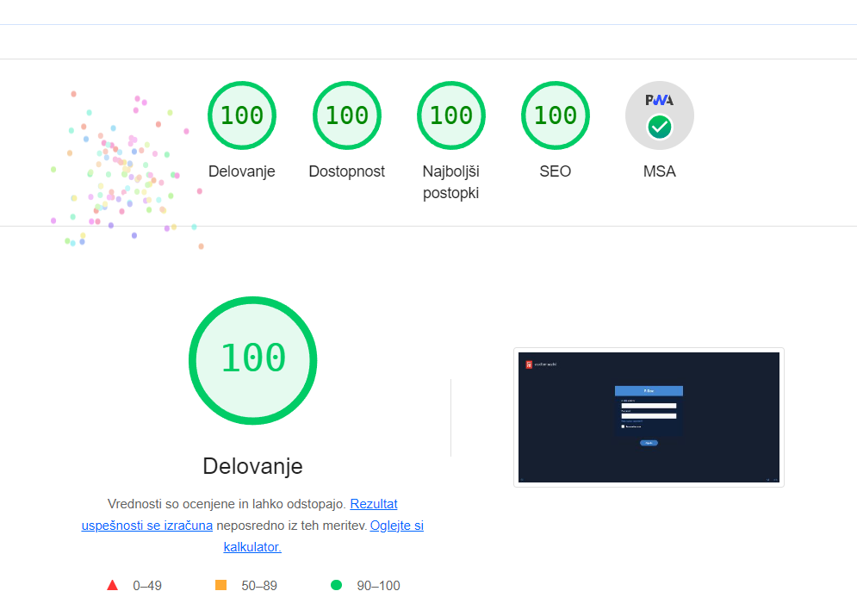The height and width of the screenshot is (616, 857).
Task: Select the 'Najboljši postopki' category label
Action: [450, 182]
